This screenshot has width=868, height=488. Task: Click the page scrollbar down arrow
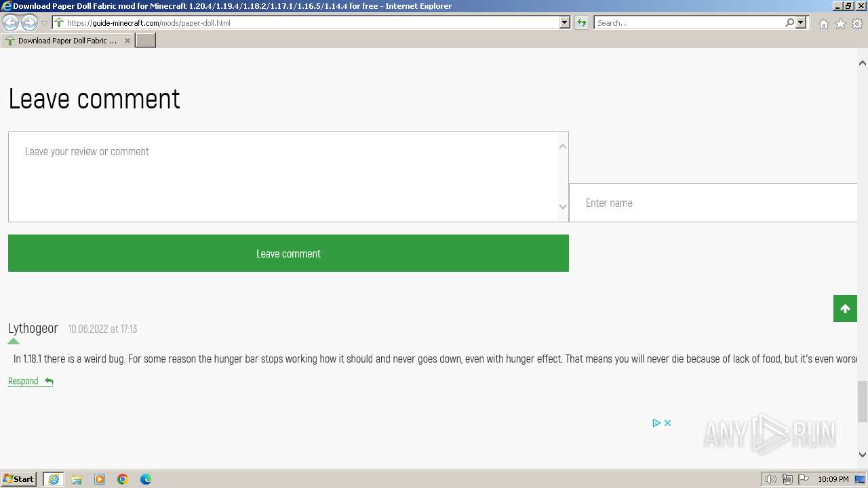point(863,455)
